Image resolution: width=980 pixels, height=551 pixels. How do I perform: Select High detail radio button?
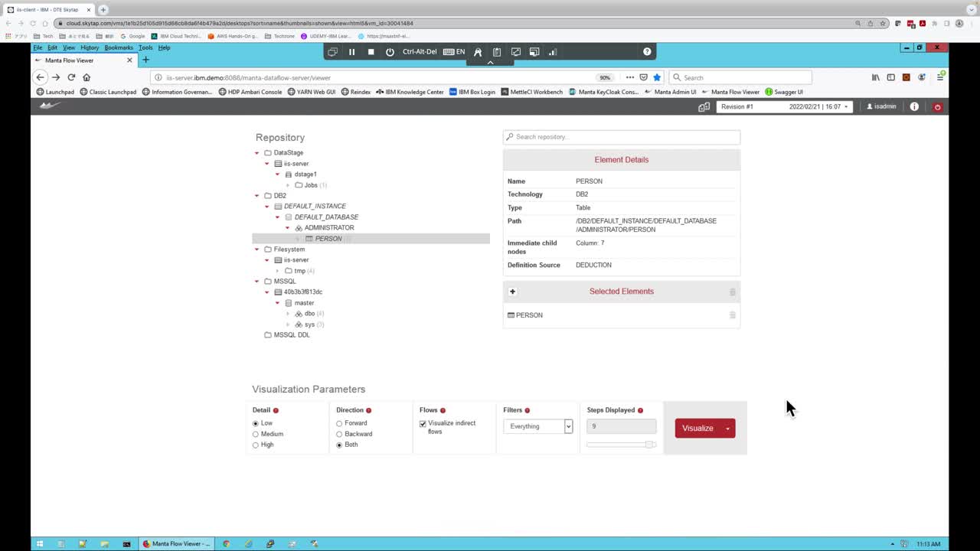(x=256, y=445)
